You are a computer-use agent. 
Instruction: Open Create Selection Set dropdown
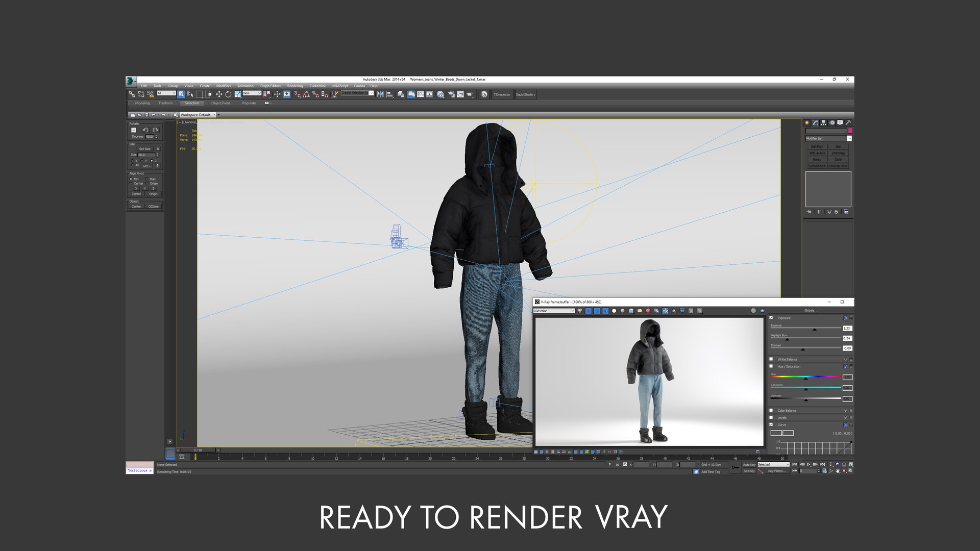click(x=357, y=93)
